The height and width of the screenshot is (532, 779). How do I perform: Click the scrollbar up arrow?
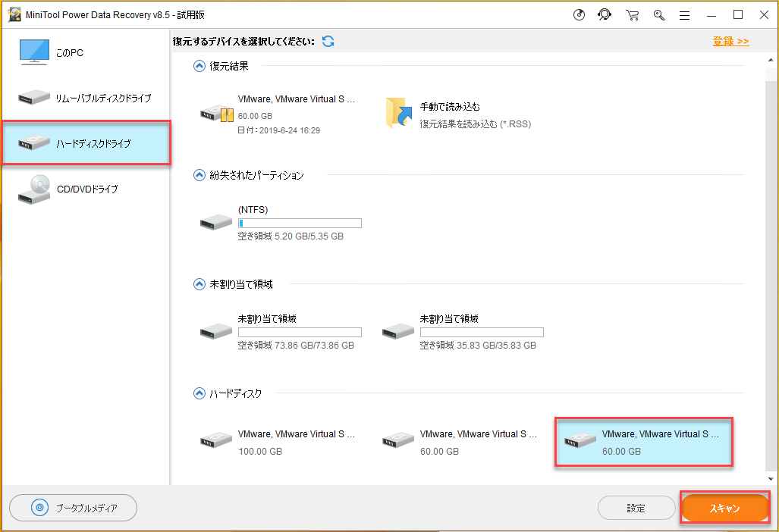coord(771,60)
